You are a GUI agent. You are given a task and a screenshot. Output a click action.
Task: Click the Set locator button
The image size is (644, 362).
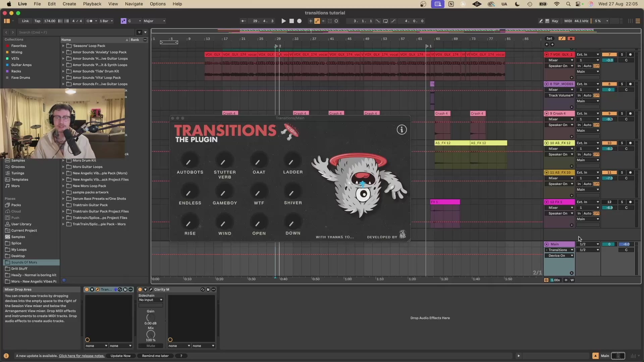pos(549,39)
